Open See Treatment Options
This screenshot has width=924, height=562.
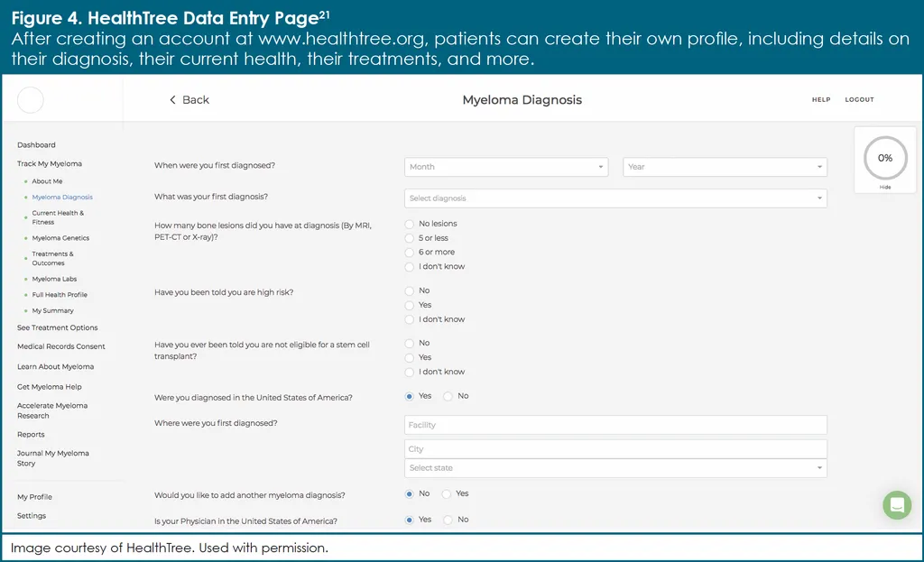58,327
